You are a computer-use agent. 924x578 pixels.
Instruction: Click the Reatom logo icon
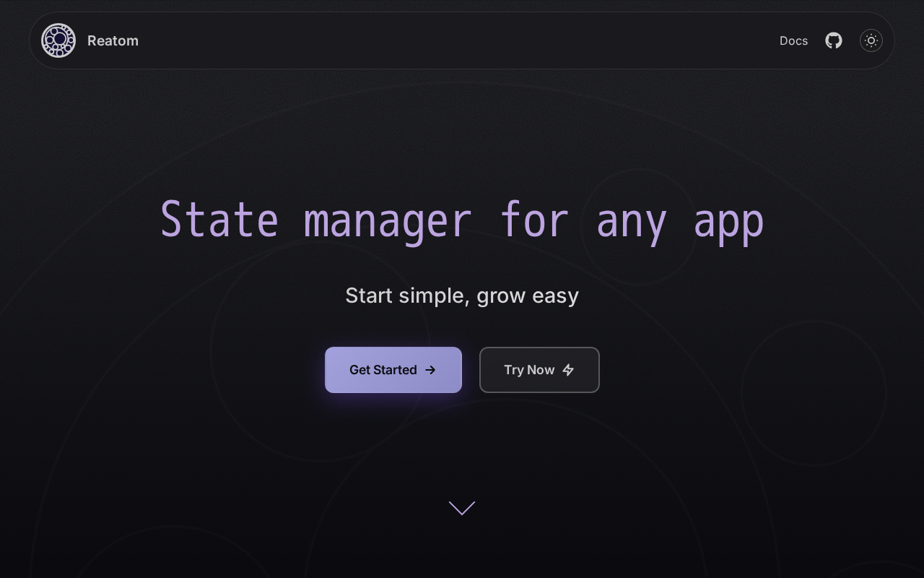point(58,40)
